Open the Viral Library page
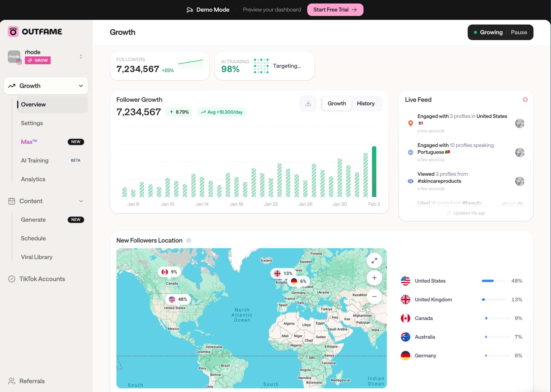 [x=36, y=257]
